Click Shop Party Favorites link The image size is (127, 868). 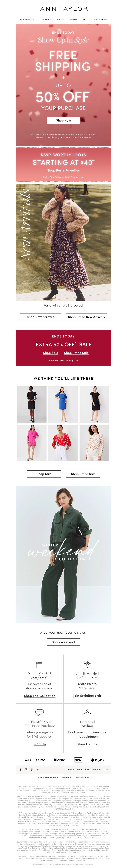(x=63, y=171)
